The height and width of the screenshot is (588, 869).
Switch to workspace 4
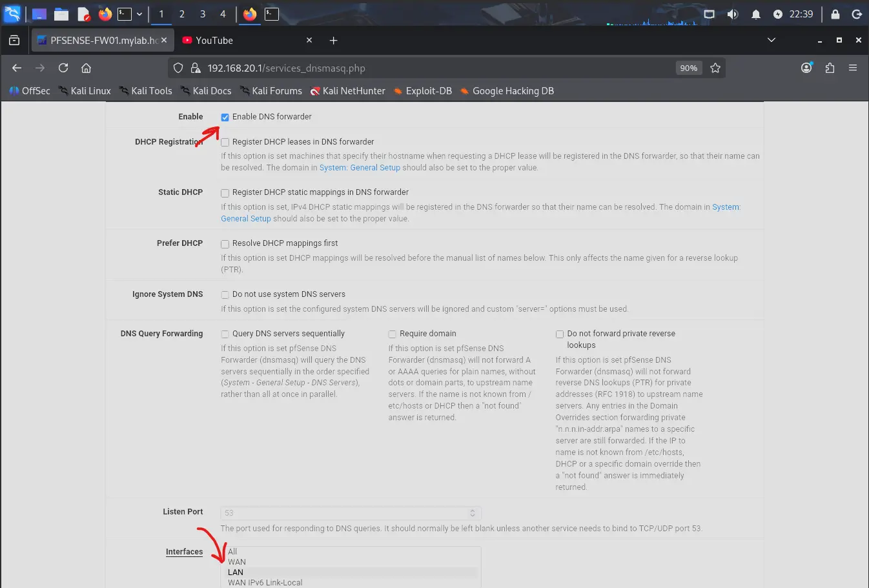tap(223, 14)
